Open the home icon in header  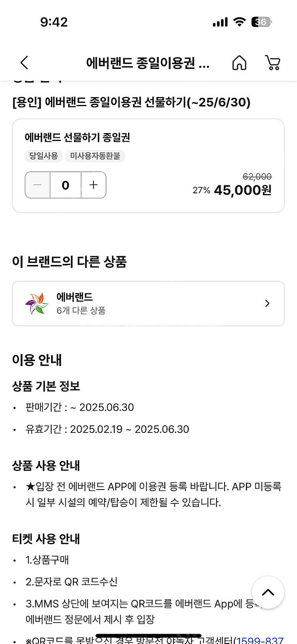coord(239,63)
